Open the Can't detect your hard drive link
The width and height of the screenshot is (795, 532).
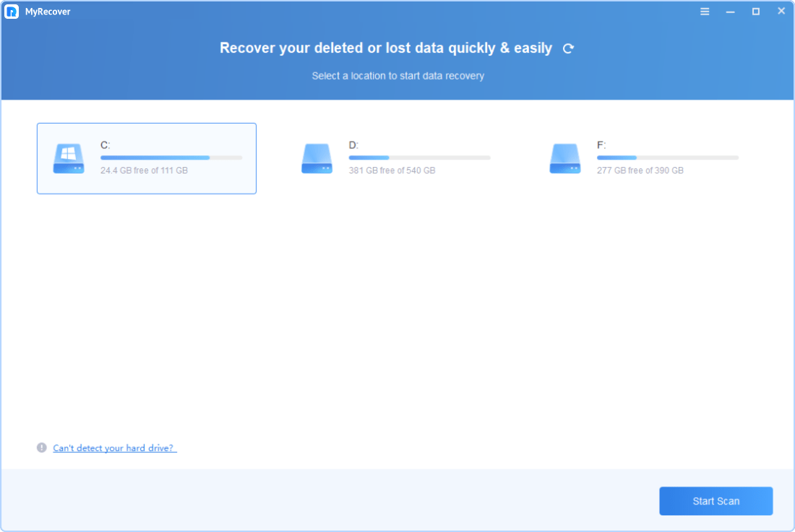114,447
